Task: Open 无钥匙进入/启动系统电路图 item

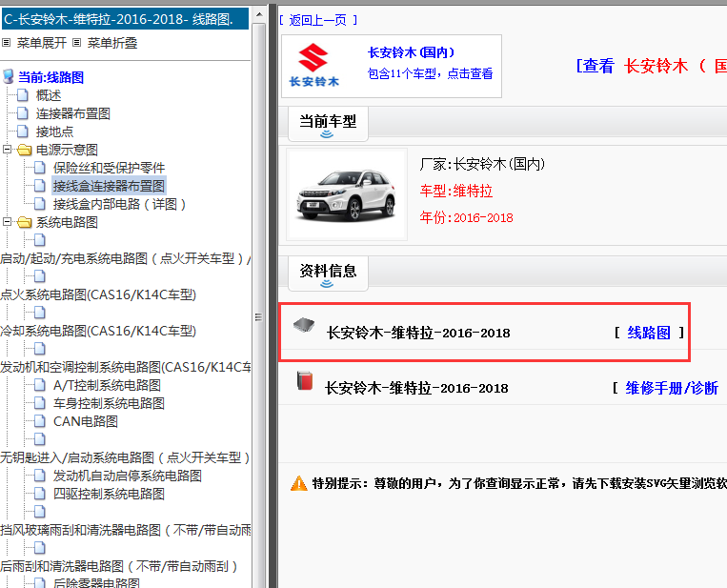Action: [x=125, y=457]
